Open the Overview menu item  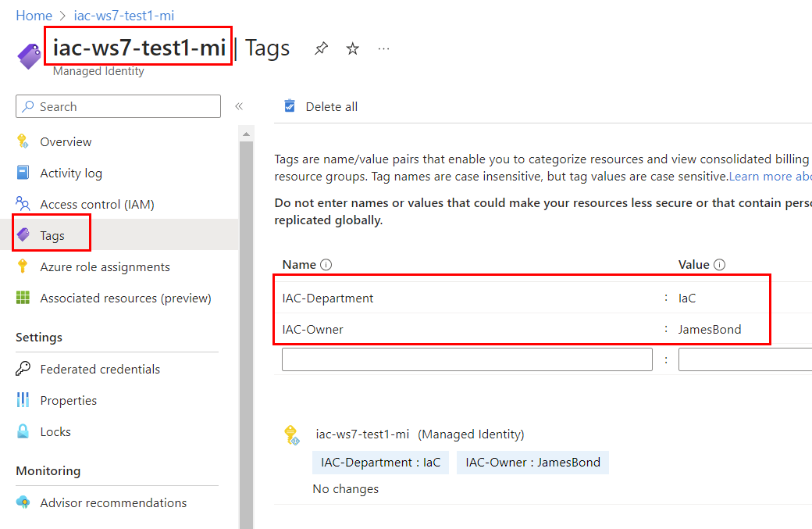click(x=66, y=141)
